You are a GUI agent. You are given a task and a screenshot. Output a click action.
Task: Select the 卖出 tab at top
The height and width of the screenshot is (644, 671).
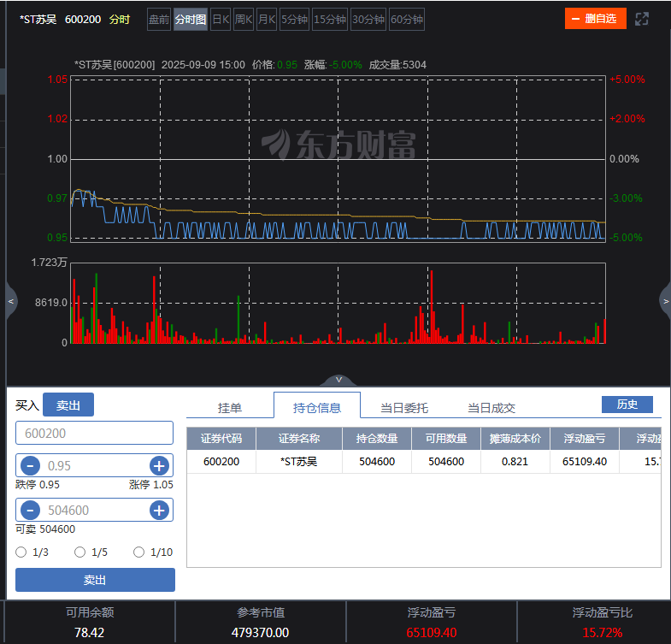click(68, 405)
